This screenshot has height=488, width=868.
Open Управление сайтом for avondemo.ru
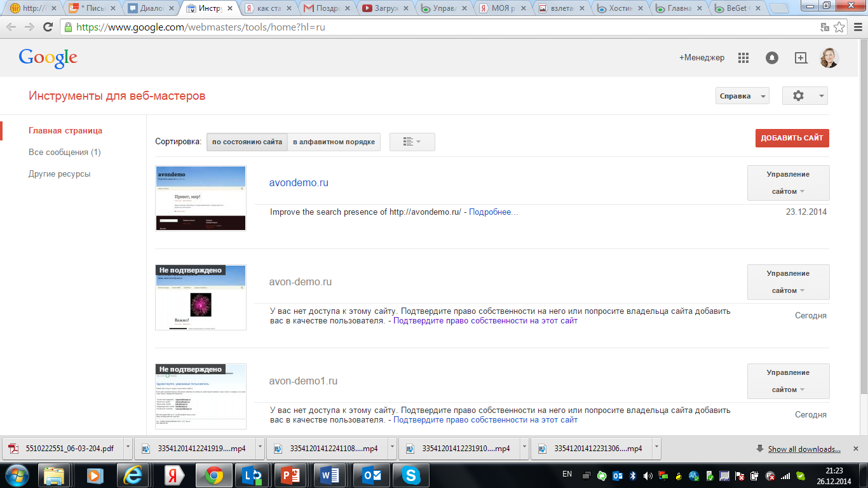click(x=788, y=182)
